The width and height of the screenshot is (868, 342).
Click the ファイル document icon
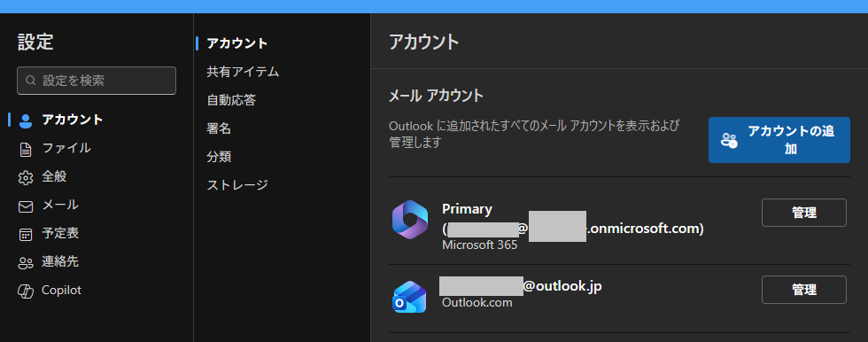pyautogui.click(x=26, y=149)
